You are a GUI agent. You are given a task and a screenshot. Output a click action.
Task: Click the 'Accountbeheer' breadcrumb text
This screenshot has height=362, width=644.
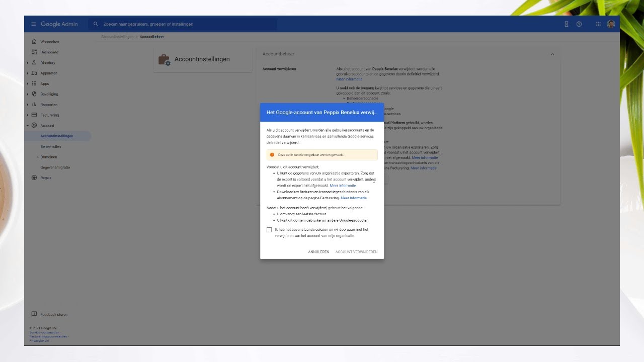(x=152, y=37)
